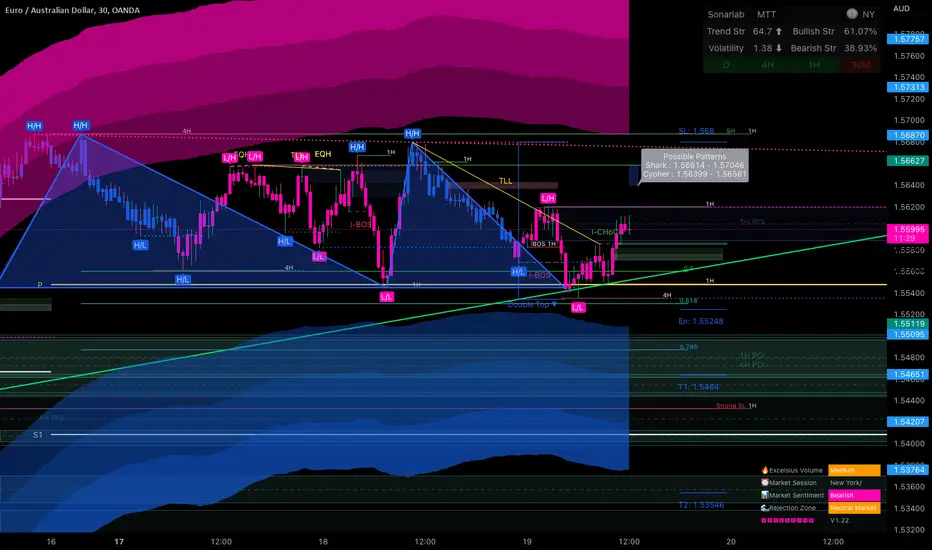Select the green 1H timeframe cell in dashboard
Viewport: 932px width, 550px height.
click(x=814, y=65)
